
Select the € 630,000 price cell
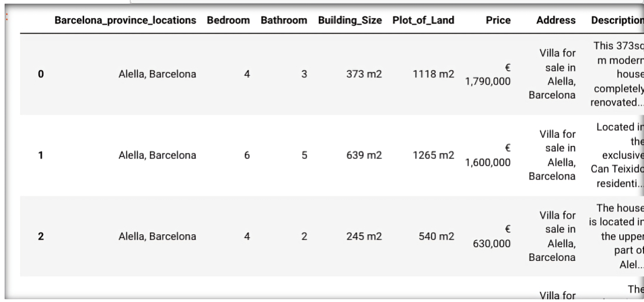492,236
